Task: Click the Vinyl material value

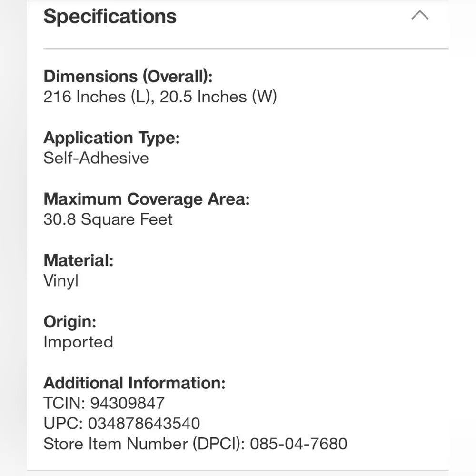Action: [x=61, y=281]
